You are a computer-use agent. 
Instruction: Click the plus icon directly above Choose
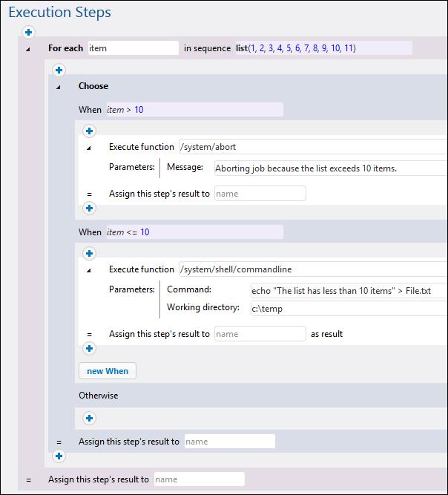[x=59, y=71]
